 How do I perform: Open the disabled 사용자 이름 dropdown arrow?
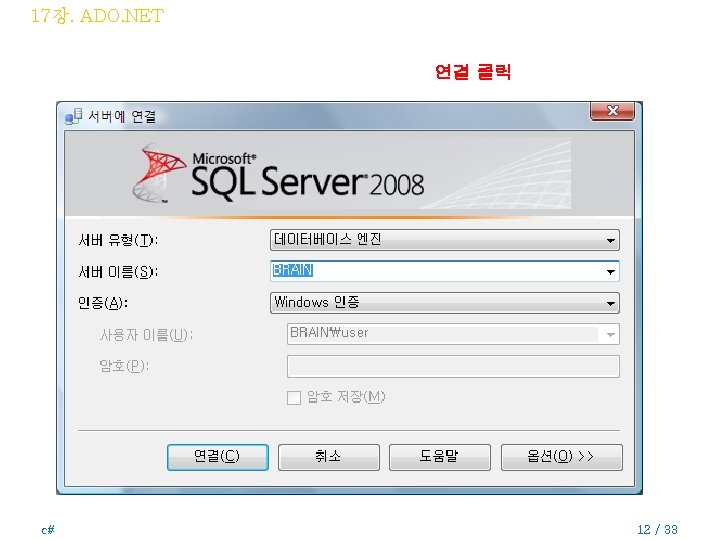coord(610,334)
